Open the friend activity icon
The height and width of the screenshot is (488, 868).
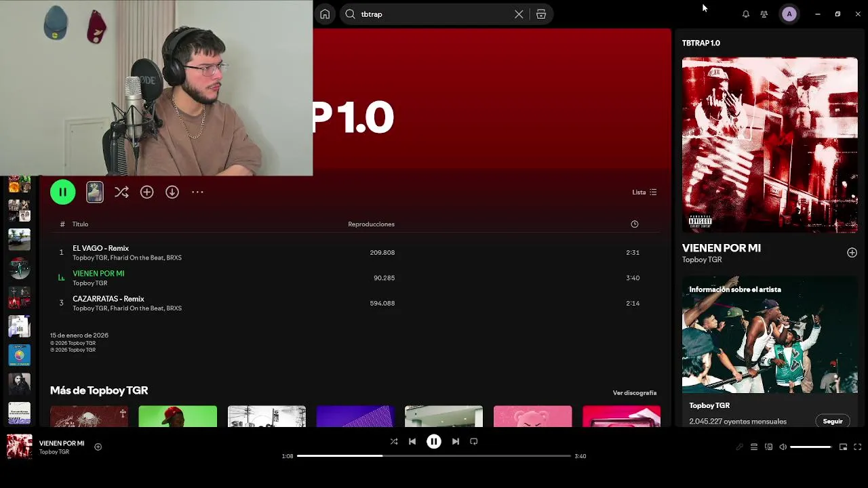pos(764,14)
